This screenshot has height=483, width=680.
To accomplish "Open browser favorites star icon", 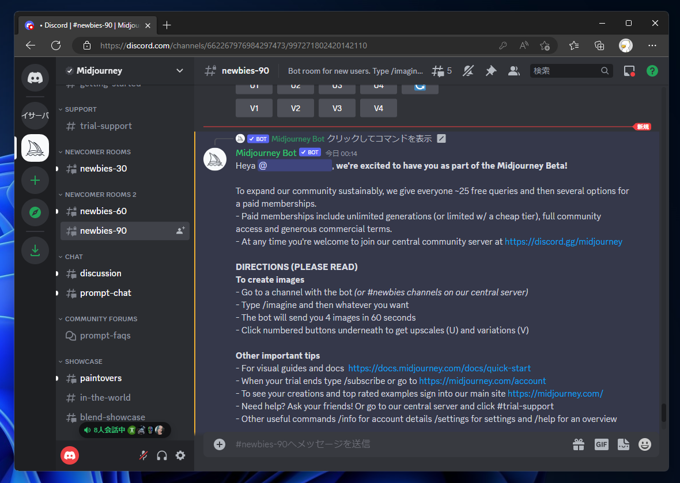I will click(574, 46).
